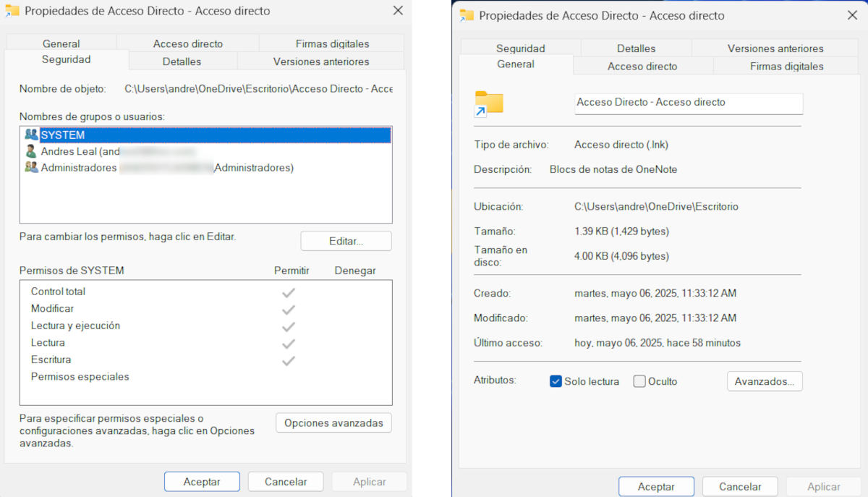Viewport: 868px width, 497px height.
Task: Open Acceso directo tab in left window
Action: pos(188,43)
